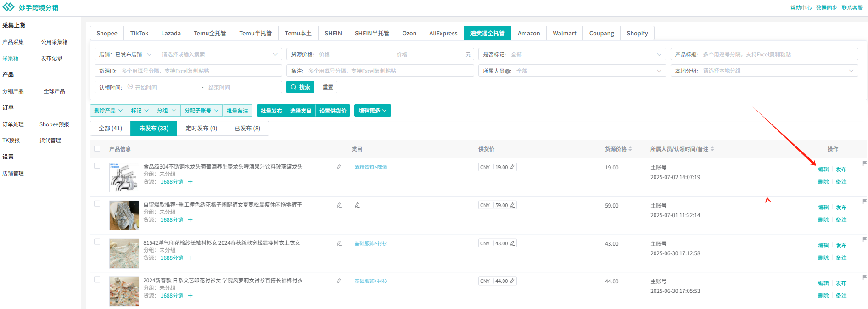Open the Temu全托管 tab
Viewport: 868px width, 309px height.
point(210,33)
